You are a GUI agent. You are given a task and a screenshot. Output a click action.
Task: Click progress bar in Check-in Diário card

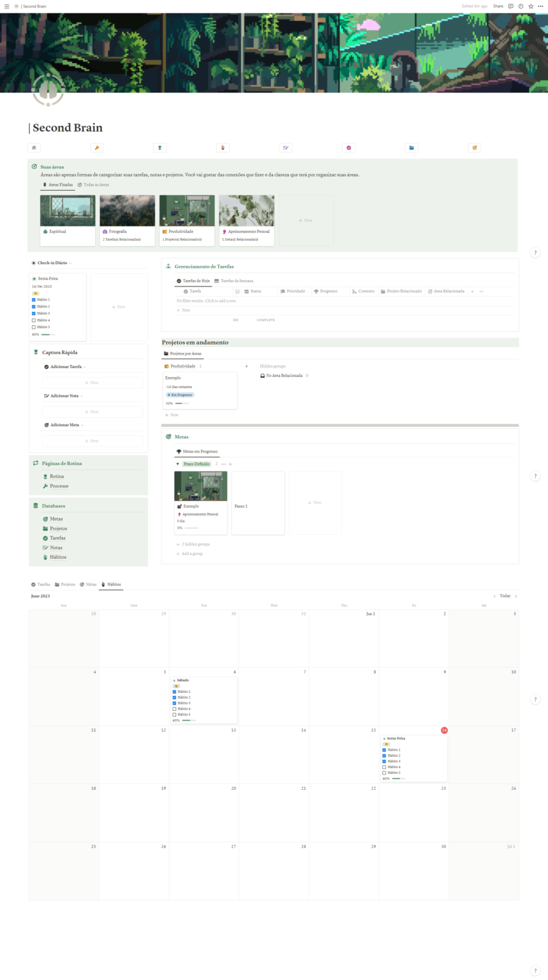point(48,334)
